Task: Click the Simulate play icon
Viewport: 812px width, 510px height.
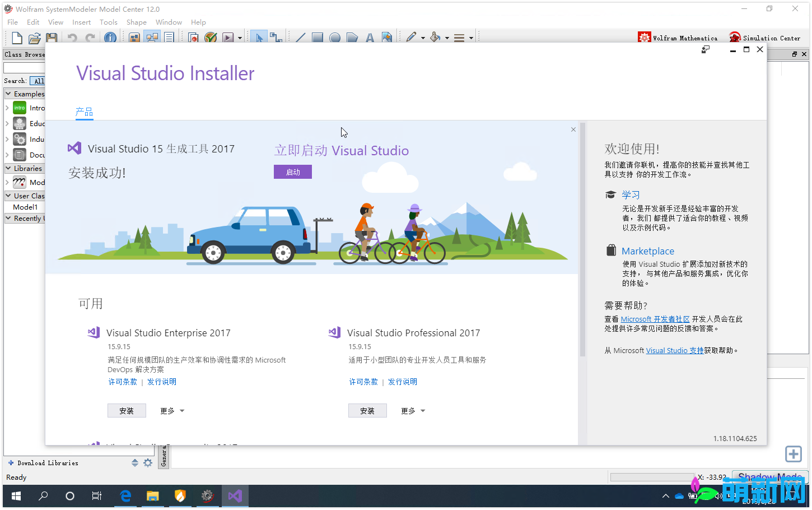Action: click(x=228, y=38)
